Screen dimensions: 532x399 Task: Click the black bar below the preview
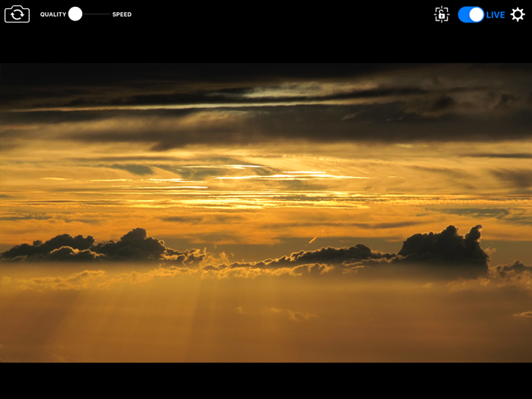[x=266, y=381]
